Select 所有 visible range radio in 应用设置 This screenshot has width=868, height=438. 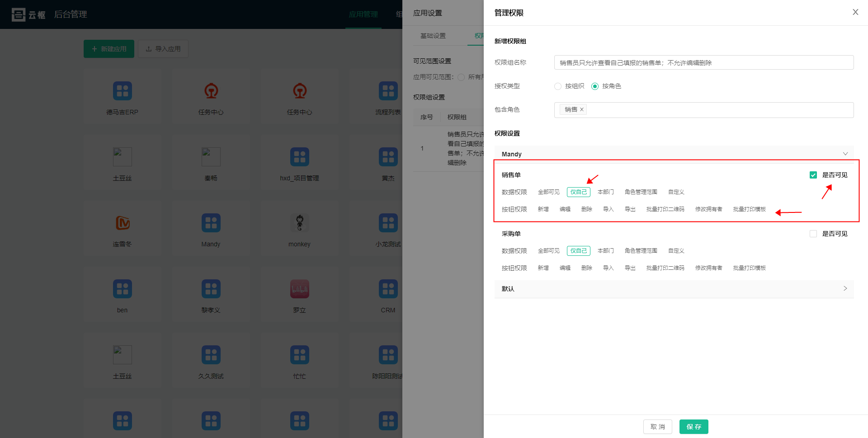click(x=461, y=77)
